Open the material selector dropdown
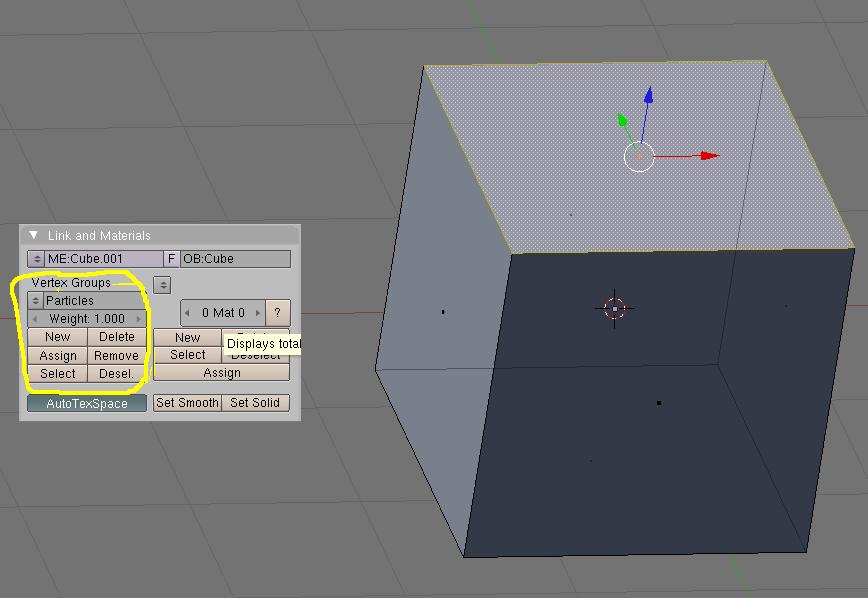The image size is (868, 598). click(162, 285)
